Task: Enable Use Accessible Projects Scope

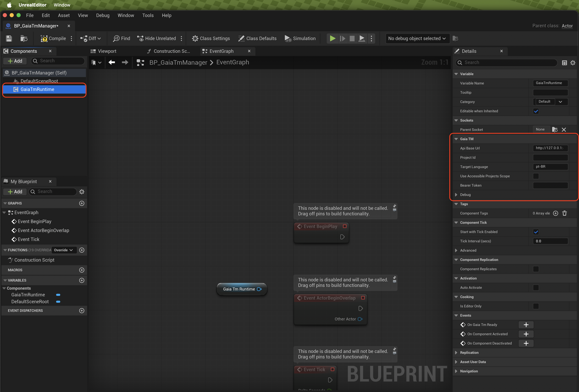Action: tap(536, 176)
